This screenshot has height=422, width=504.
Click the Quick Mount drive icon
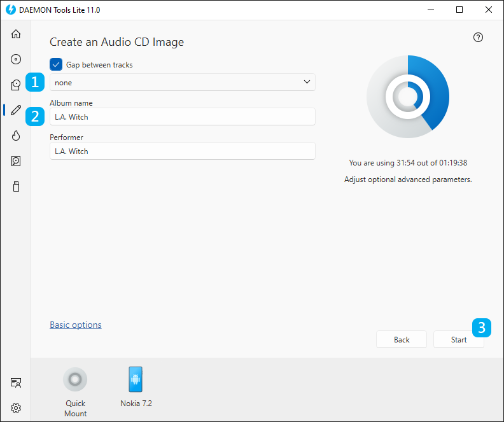coord(75,379)
